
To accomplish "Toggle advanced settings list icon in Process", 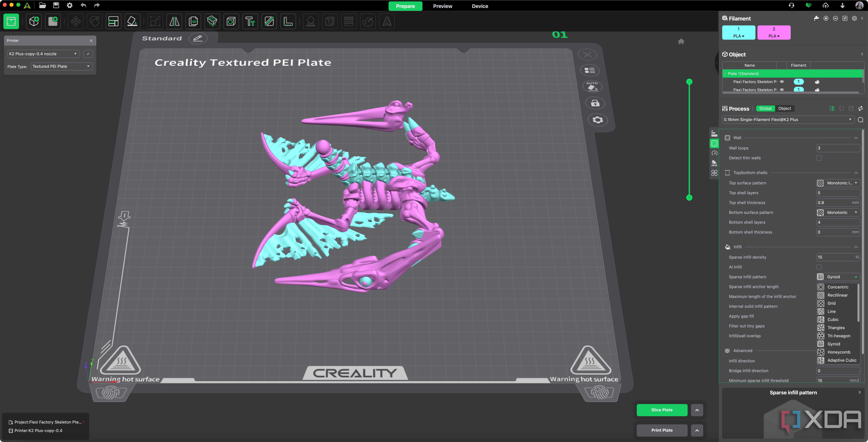I will [x=832, y=108].
